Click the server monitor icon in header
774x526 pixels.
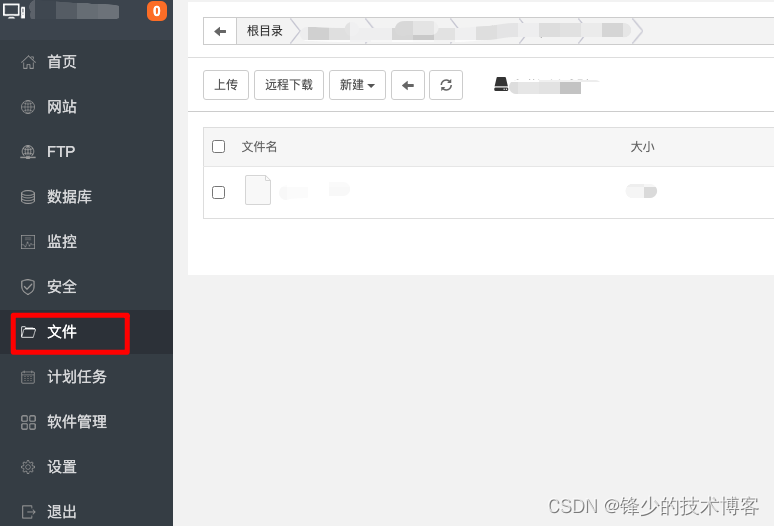[x=14, y=11]
